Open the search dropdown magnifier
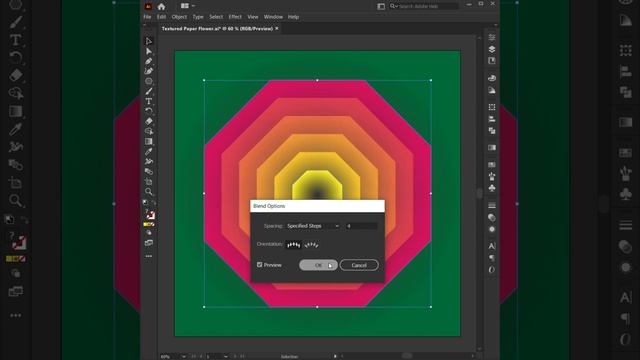 393,6
